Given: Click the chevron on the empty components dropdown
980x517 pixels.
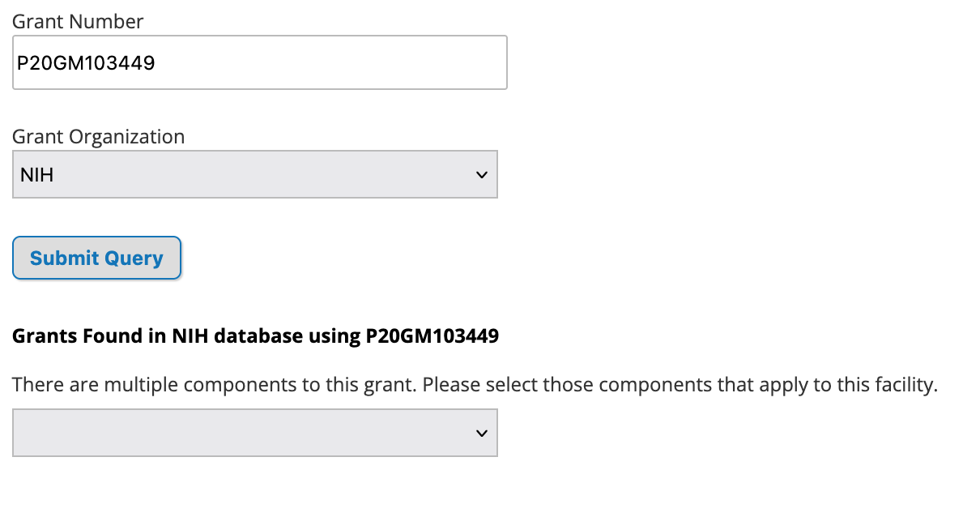Looking at the screenshot, I should 482,433.
